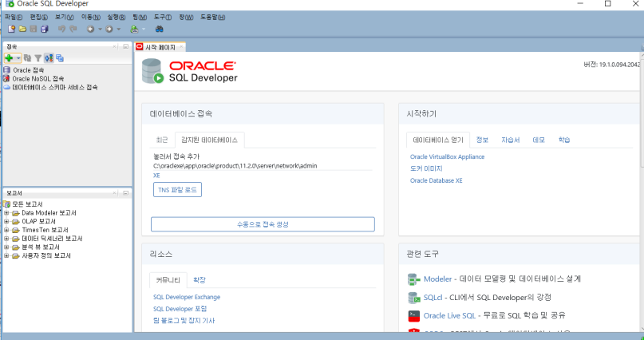Click the Refresh connections icon

click(x=27, y=58)
